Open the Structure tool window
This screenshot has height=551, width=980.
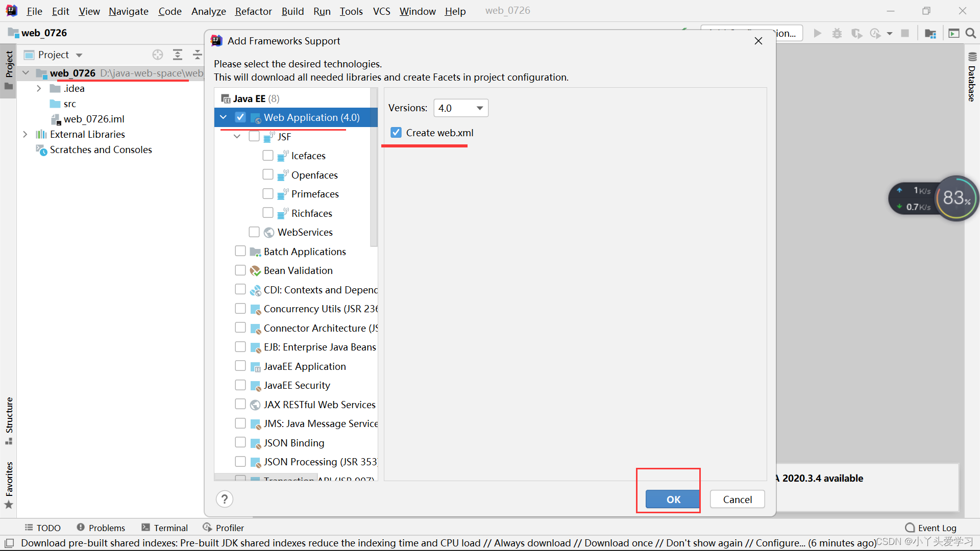[9, 420]
